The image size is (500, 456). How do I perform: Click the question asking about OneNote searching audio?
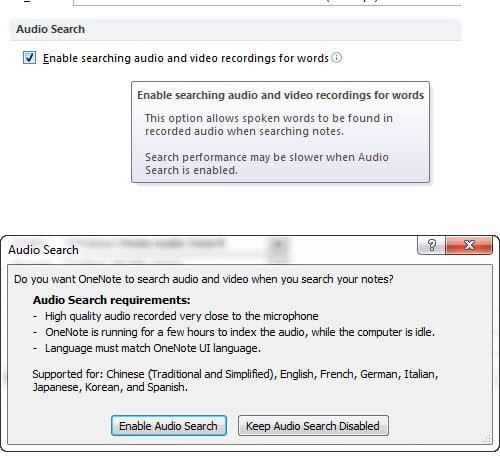(x=204, y=279)
